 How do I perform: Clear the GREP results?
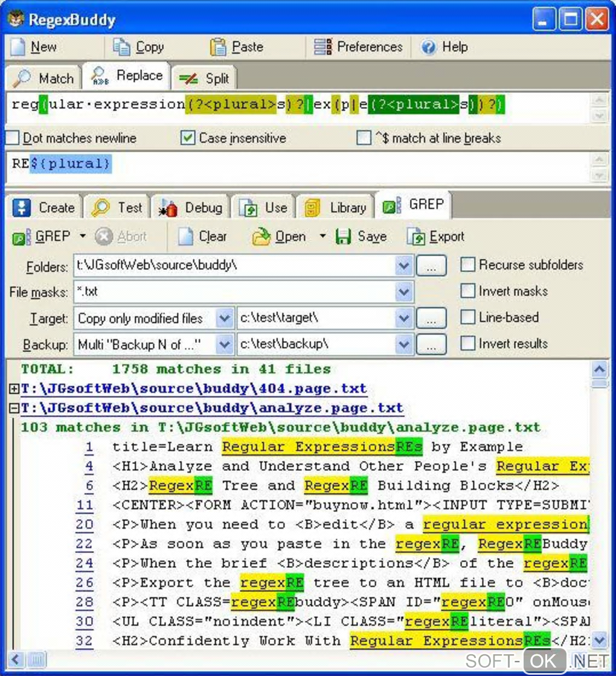coord(202,236)
